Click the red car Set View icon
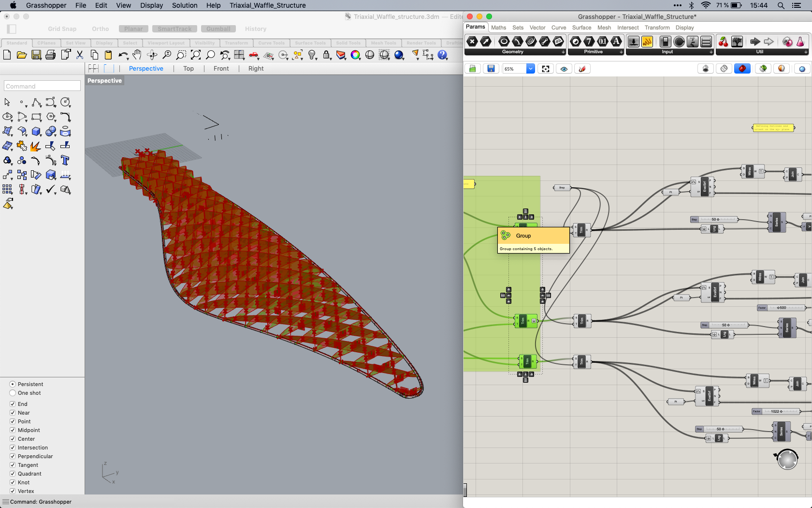This screenshot has width=812, height=508. (x=254, y=55)
